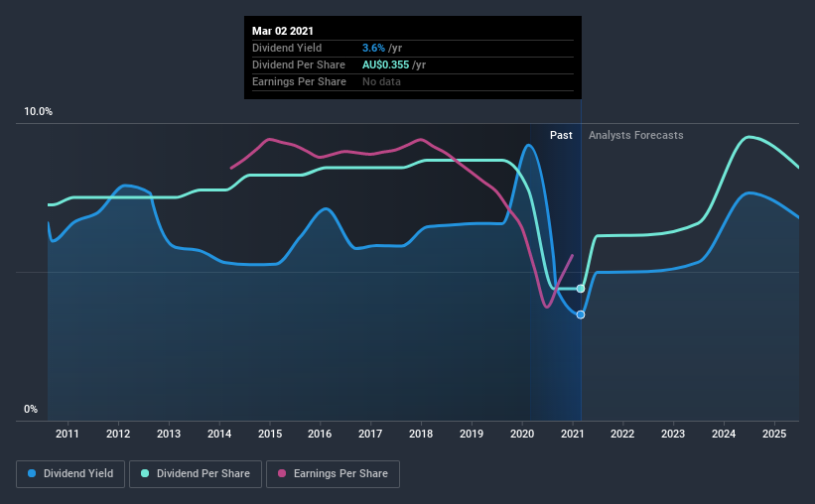Click the 2019 x-axis year label

click(472, 434)
